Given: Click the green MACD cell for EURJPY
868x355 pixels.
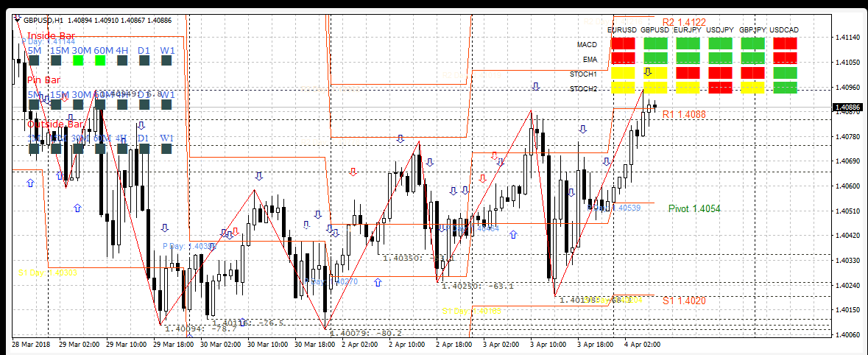Looking at the screenshot, I should (x=688, y=43).
